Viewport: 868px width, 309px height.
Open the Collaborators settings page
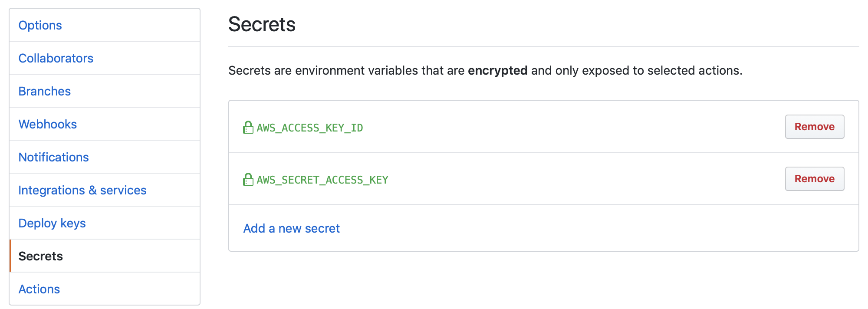56,58
